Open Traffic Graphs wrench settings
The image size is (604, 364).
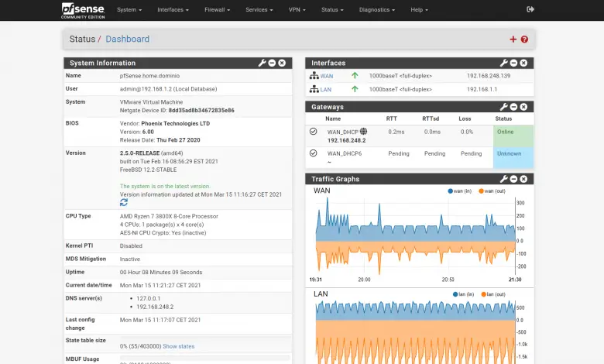tap(504, 179)
